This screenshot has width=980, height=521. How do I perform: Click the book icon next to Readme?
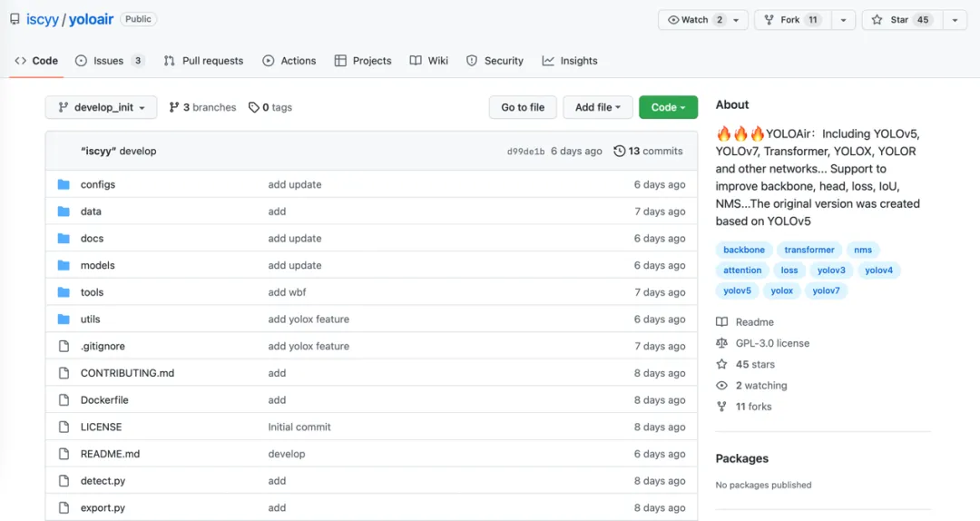click(722, 322)
